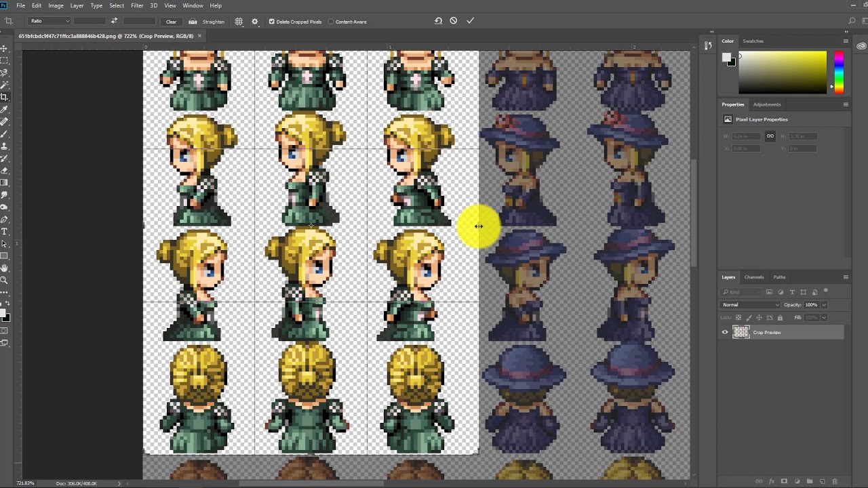Adjust the hue spectrum slider

839,73
